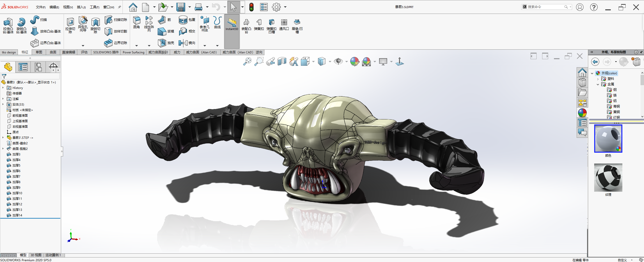644x262 pixels.
Task: Expand the 塑料 plastics folder
Action: (598, 79)
